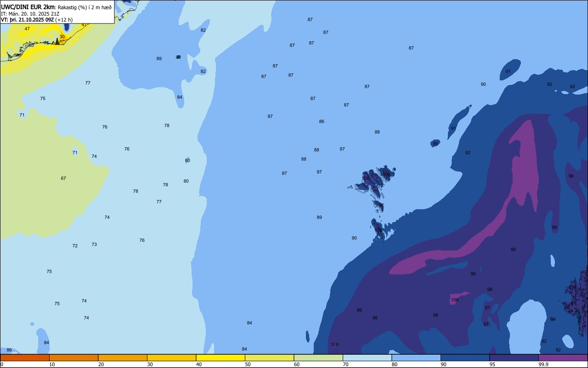The image size is (588, 368).
Task: Click the purple segment above 99.9 on legend
Action: pyautogui.click(x=563, y=357)
